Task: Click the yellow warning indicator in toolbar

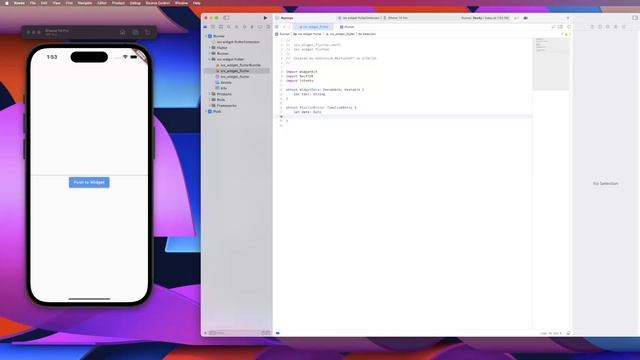Action: point(516,18)
